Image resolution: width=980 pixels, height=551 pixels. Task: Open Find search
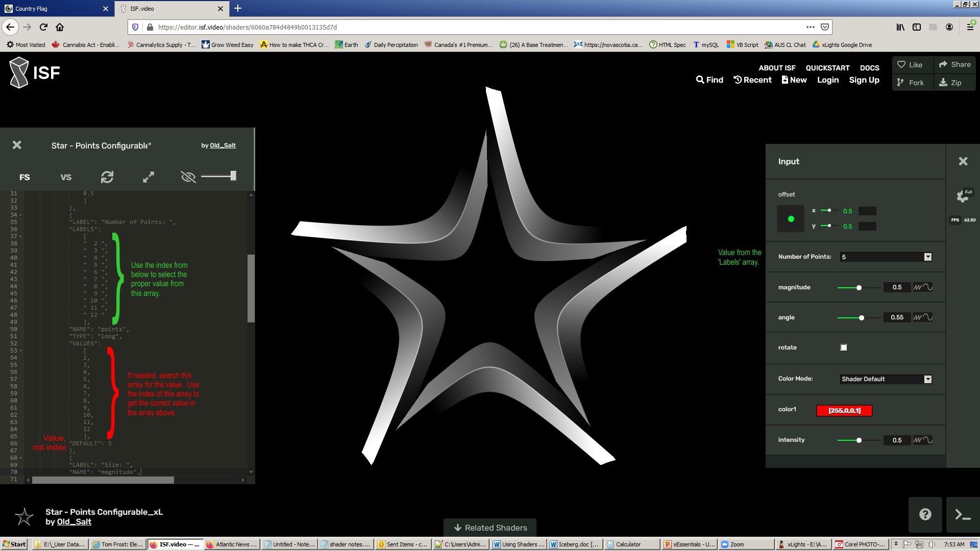(x=709, y=80)
